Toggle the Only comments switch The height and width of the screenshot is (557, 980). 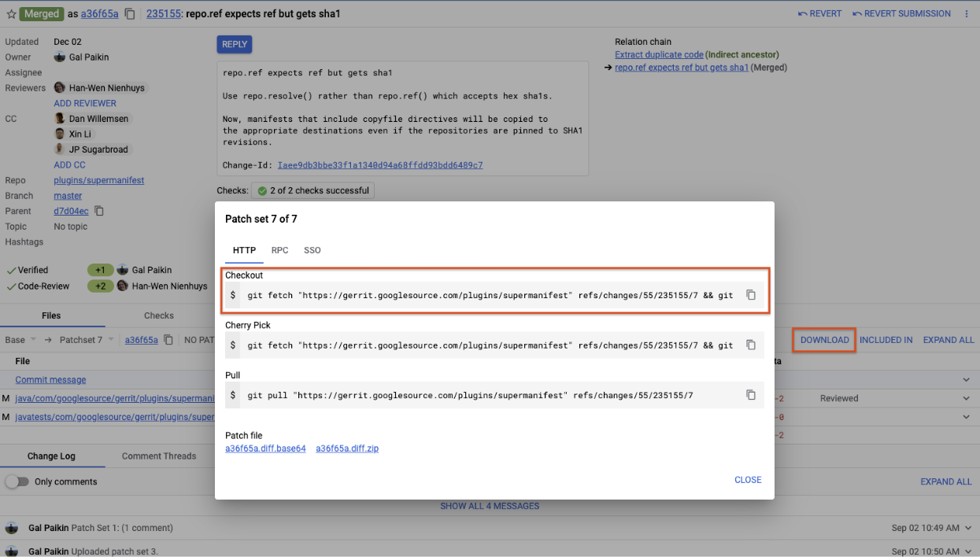[x=17, y=481]
